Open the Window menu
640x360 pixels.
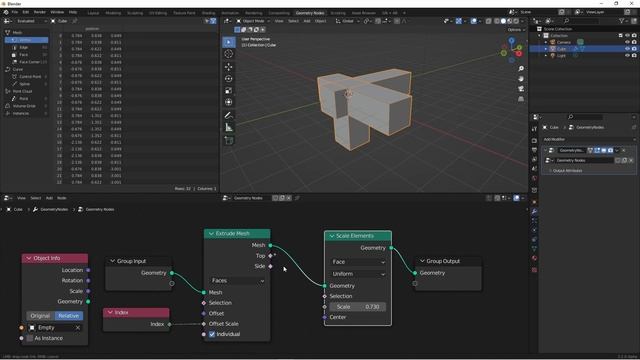[x=57, y=12]
